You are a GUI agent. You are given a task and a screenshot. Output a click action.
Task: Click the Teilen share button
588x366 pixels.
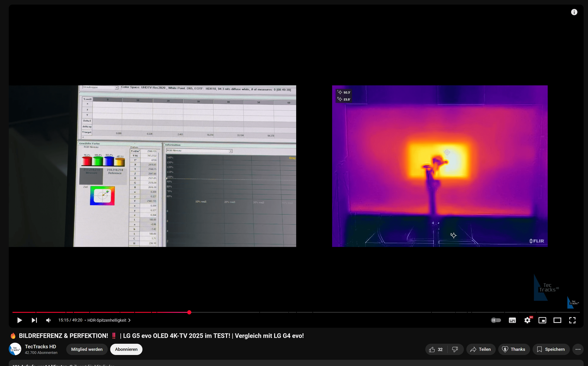481,349
